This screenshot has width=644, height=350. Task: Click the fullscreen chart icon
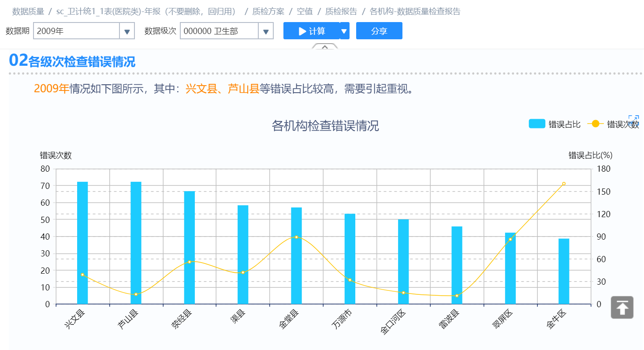click(x=633, y=120)
